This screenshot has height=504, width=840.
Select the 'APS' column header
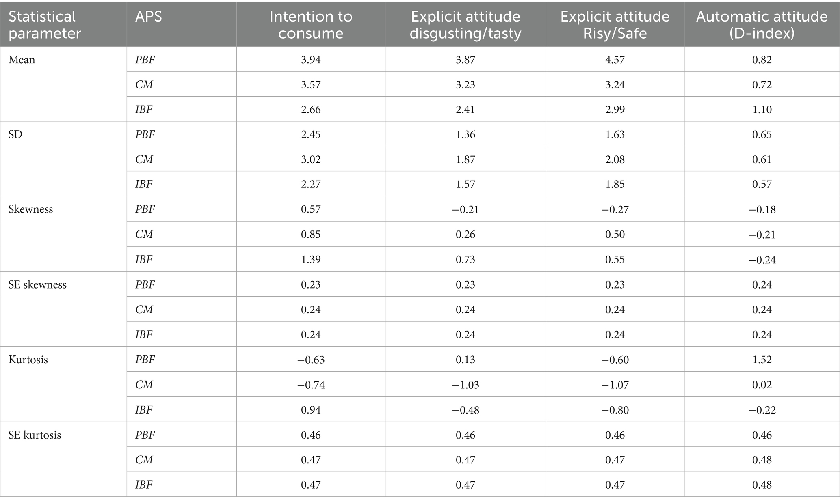(149, 16)
